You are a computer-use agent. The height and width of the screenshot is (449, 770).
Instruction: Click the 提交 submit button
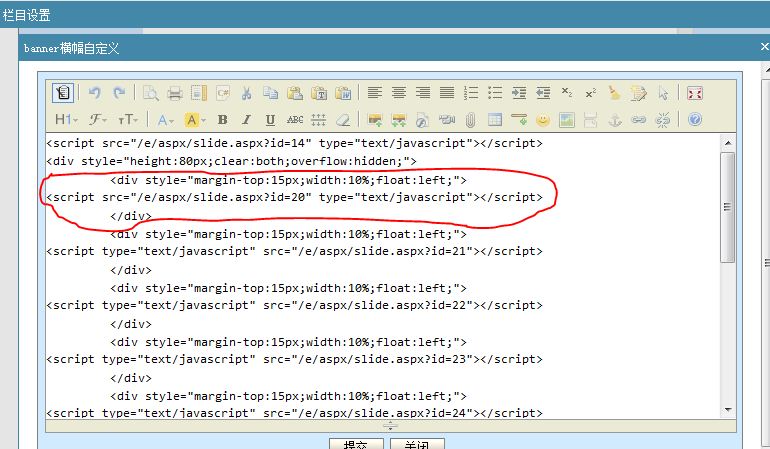(x=356, y=445)
